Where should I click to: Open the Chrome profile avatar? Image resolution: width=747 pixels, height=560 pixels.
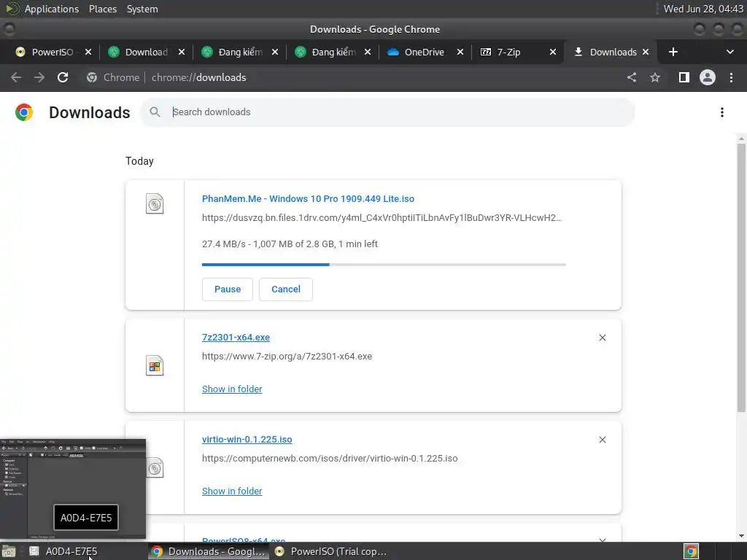pyautogui.click(x=708, y=77)
